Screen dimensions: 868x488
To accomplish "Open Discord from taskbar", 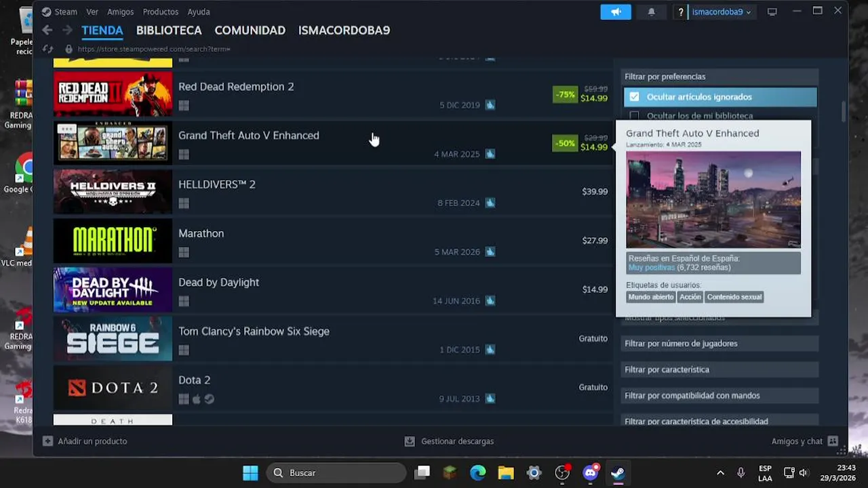I will pos(591,472).
